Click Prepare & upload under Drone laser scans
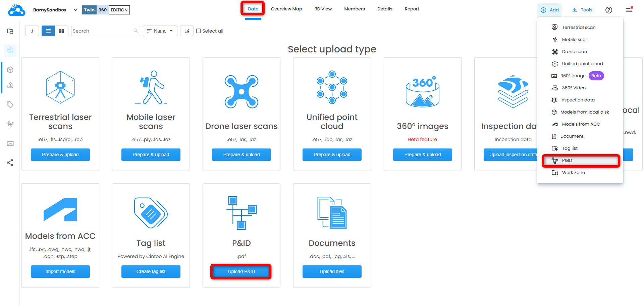The width and height of the screenshot is (644, 306). [241, 155]
